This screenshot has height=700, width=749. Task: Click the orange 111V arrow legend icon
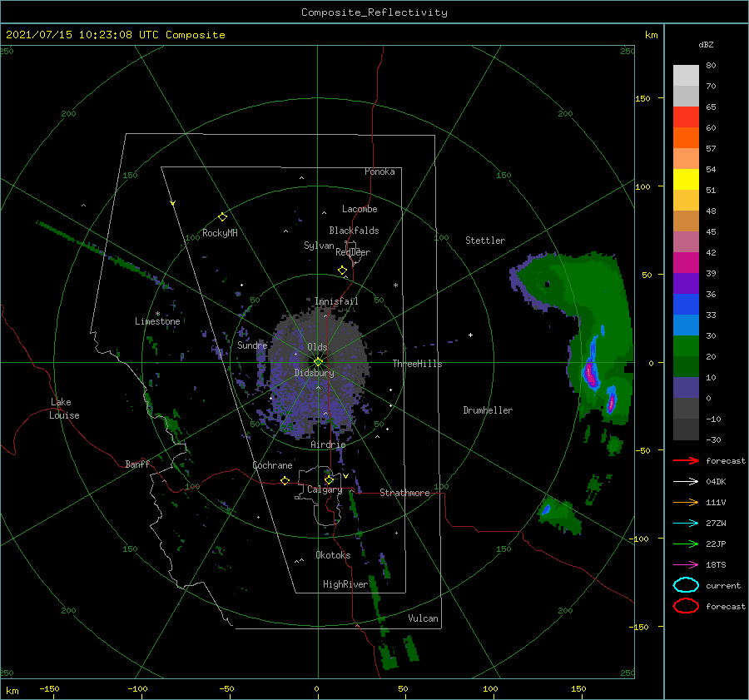pyautogui.click(x=686, y=502)
